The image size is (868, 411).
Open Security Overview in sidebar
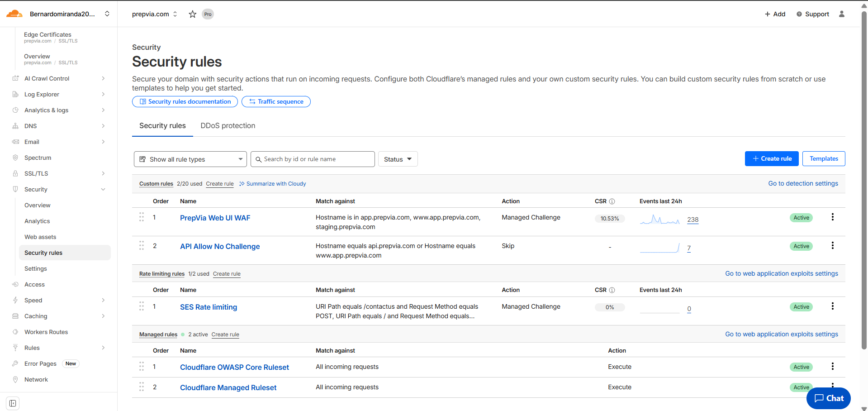38,205
